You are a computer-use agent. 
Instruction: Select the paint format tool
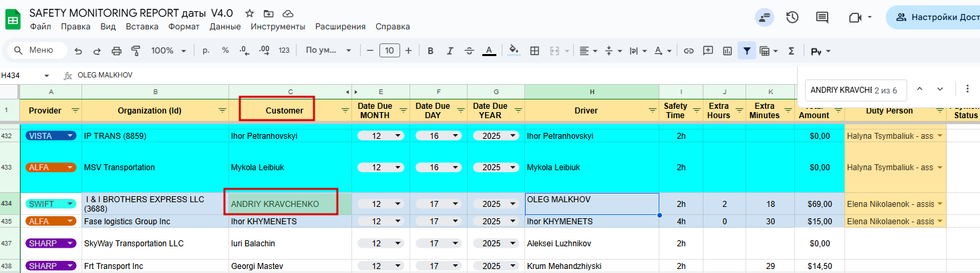click(x=136, y=51)
